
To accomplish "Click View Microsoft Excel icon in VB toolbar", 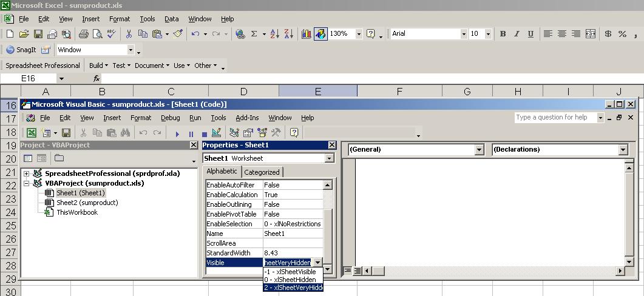I will (32, 133).
